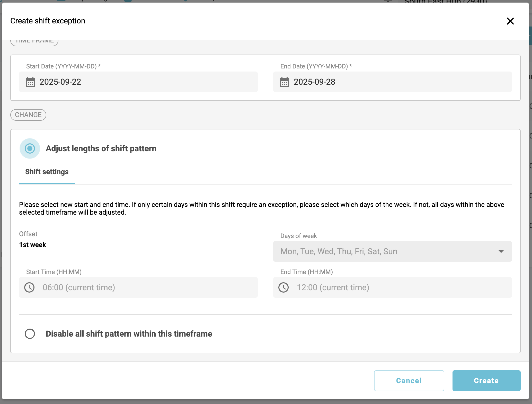Switch to the Shift settings tab
The width and height of the screenshot is (532, 404).
(47, 172)
